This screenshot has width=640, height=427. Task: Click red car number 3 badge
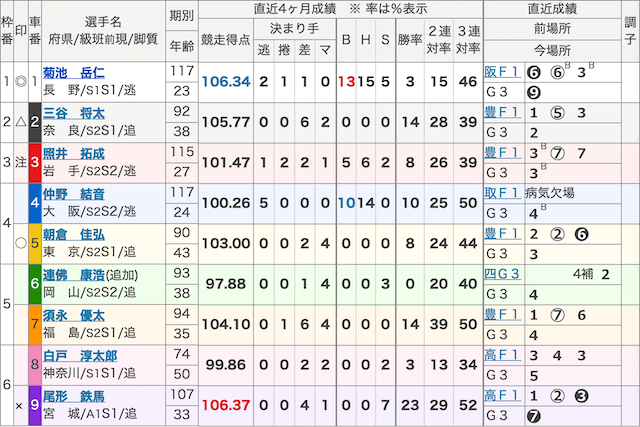(x=35, y=162)
